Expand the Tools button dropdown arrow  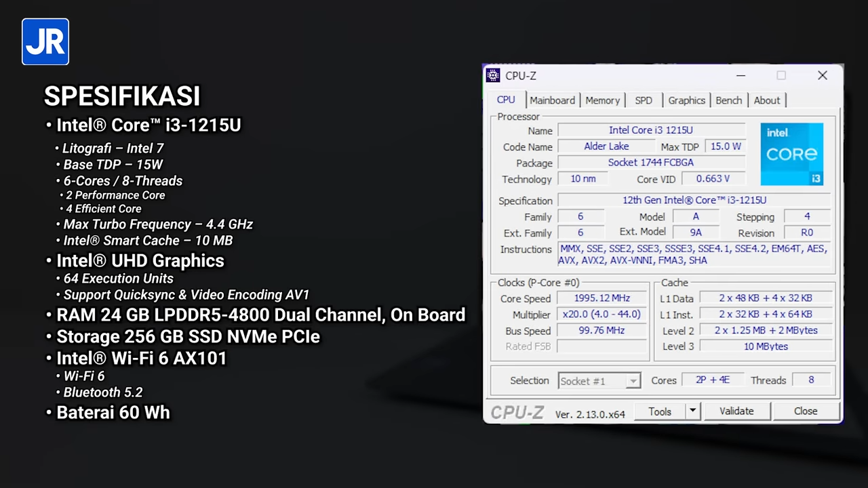coord(692,411)
